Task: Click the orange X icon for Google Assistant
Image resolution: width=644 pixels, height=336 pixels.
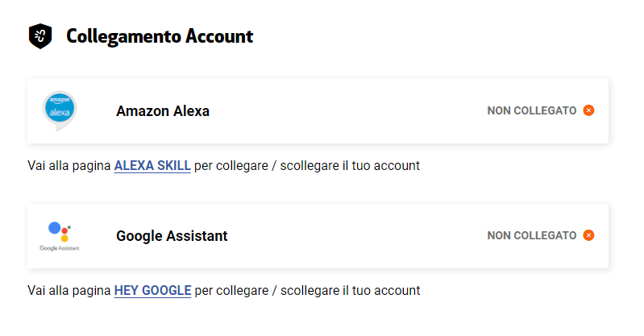Action: tap(588, 235)
